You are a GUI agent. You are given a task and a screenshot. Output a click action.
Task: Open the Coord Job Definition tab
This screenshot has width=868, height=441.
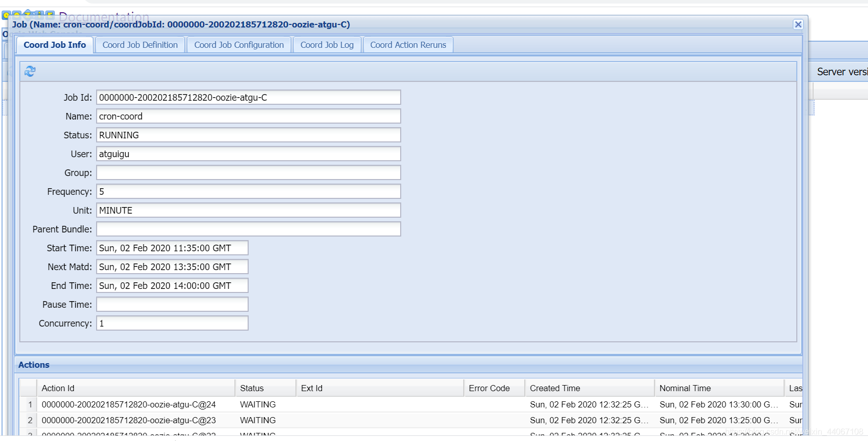[x=140, y=45]
